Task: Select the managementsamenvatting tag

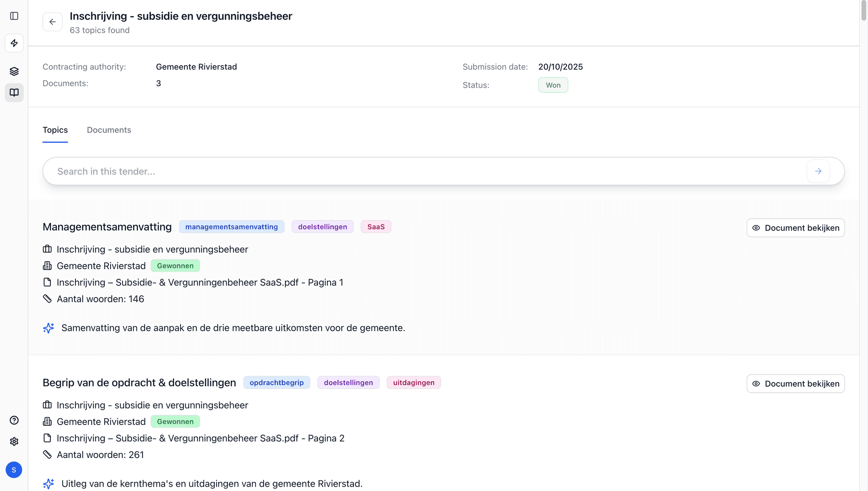Action: (231, 227)
